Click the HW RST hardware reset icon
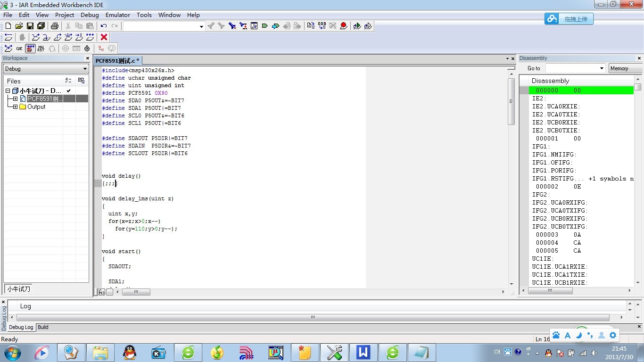 pos(41,48)
